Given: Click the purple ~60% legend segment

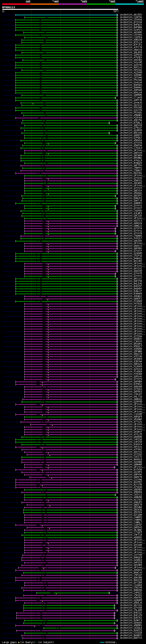Looking at the screenshot, I should [x=73, y=4].
